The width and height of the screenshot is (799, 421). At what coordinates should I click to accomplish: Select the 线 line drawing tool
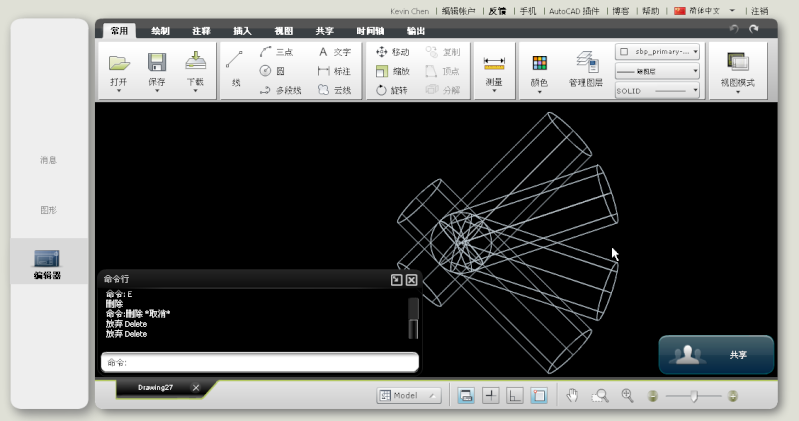[x=234, y=69]
